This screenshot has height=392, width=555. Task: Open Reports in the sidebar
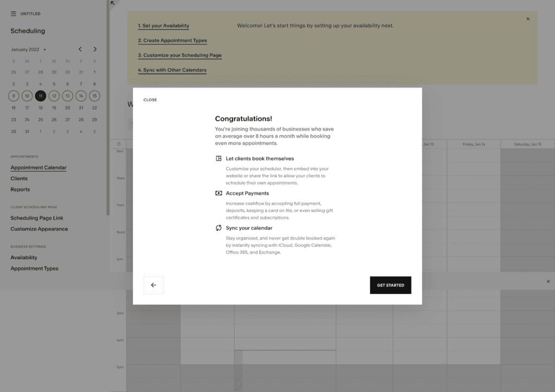[x=20, y=189]
